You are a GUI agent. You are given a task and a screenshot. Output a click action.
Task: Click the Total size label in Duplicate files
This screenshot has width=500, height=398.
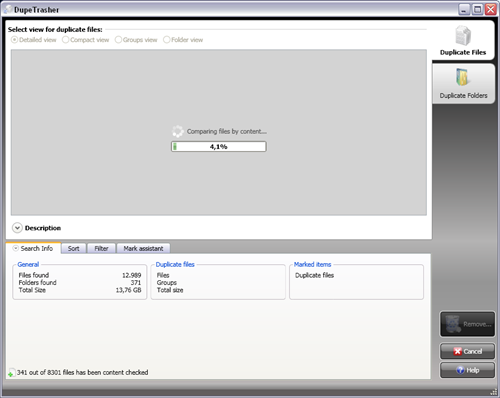pos(170,290)
